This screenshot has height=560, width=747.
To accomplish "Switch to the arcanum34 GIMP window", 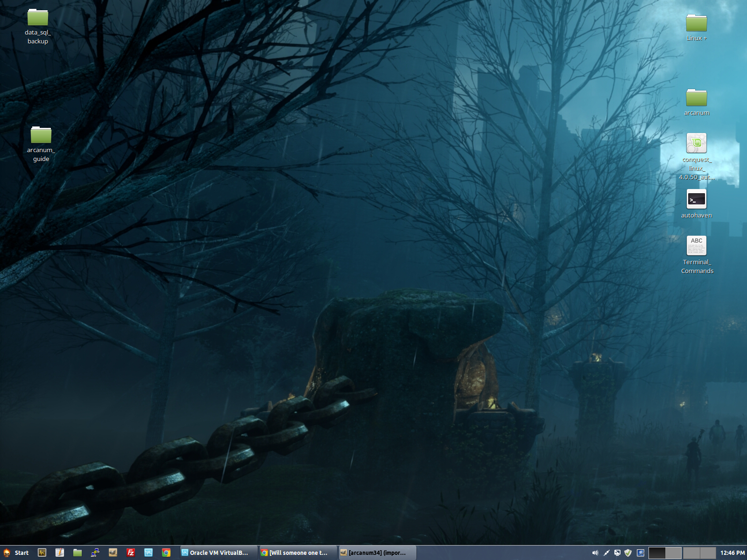I will coord(377,553).
